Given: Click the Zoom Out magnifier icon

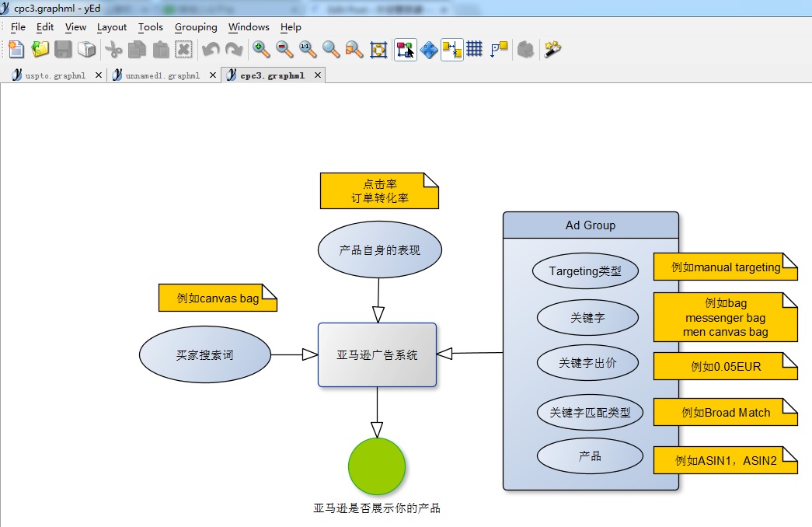Looking at the screenshot, I should point(284,50).
